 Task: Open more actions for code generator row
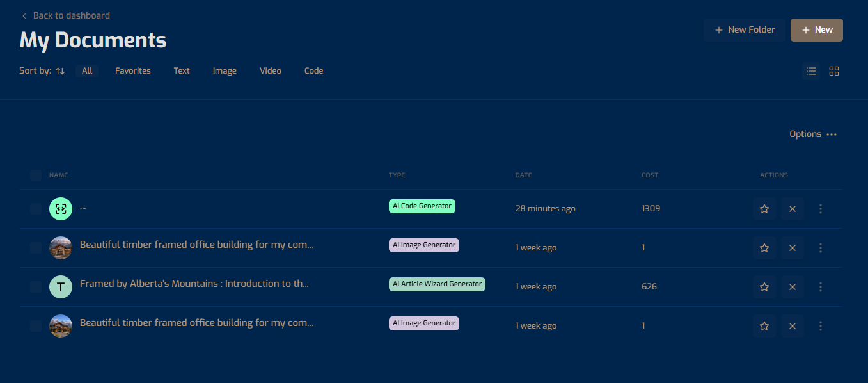821,209
